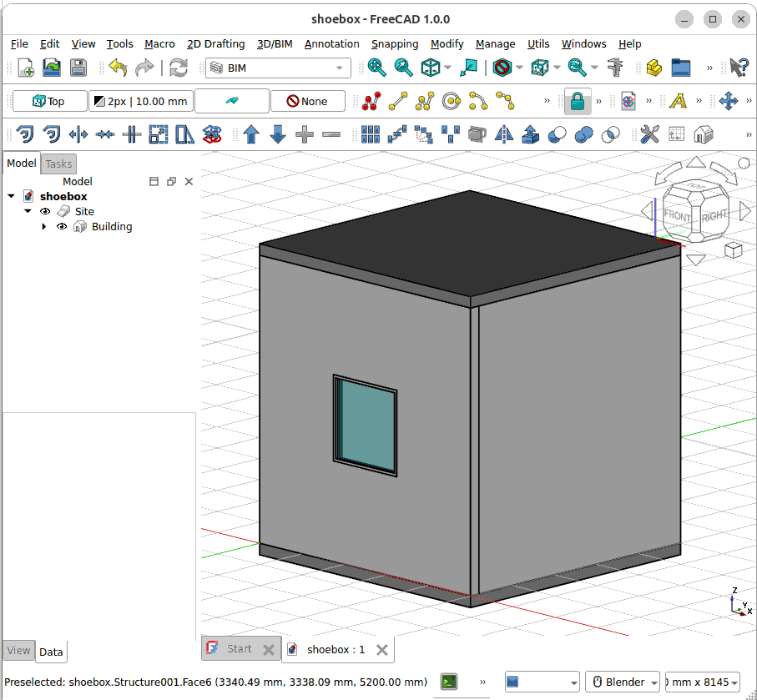
Task: Toggle the snap lock button
Action: point(577,102)
